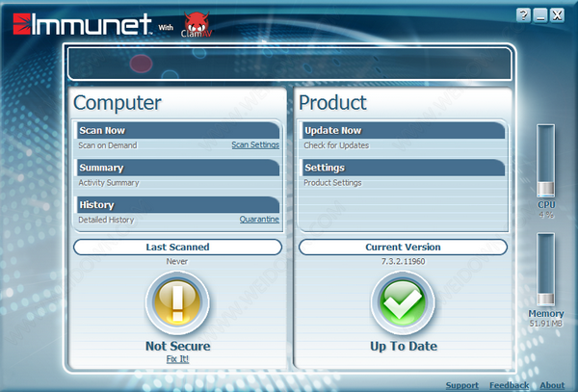Click the 'Never' last scanned value
Viewport: 578px width, 392px height.
pyautogui.click(x=177, y=261)
